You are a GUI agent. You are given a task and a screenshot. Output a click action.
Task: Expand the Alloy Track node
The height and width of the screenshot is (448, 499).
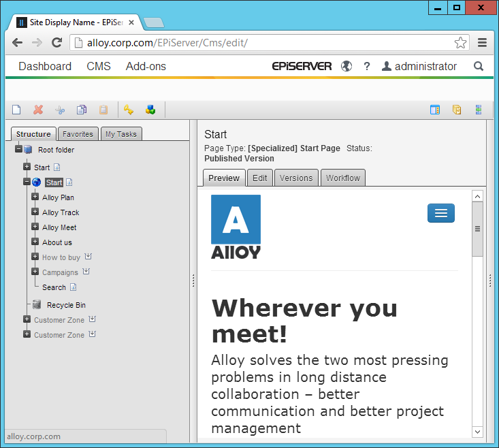coord(35,212)
